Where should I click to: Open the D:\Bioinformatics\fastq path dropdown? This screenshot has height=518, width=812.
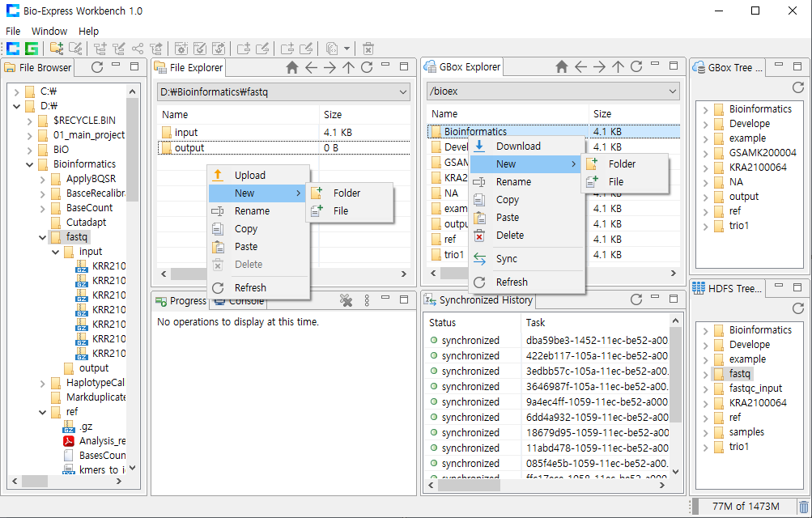[x=403, y=92]
